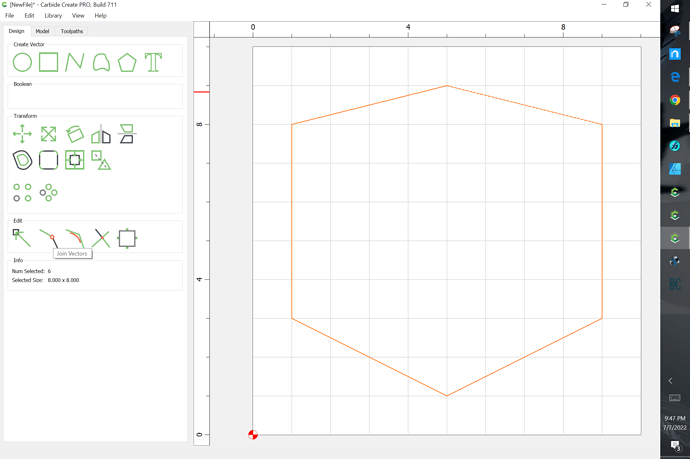Choose the Resize transform tool with diagonal arrows
The height and width of the screenshot is (459, 690).
tap(48, 134)
